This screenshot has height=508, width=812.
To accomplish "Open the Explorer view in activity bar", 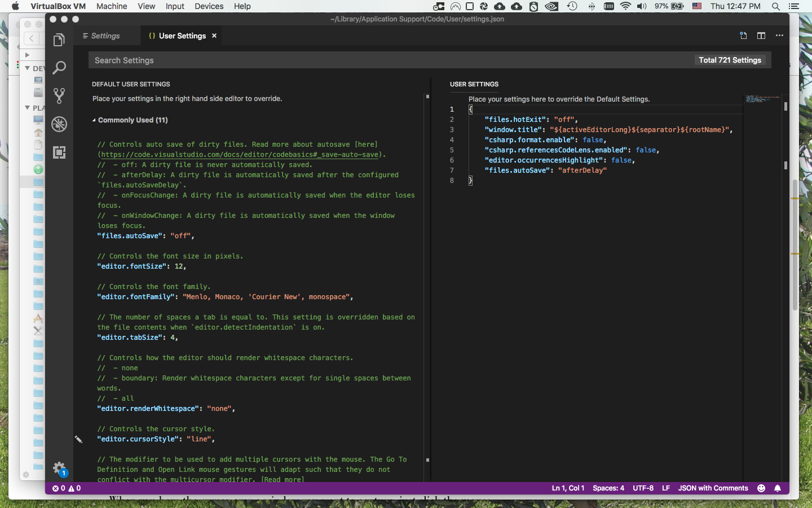I will click(x=59, y=40).
